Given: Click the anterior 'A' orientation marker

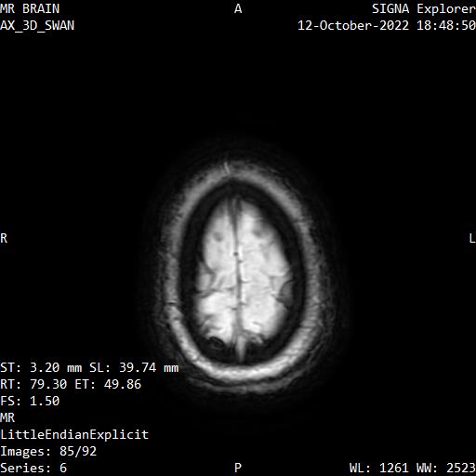Looking at the screenshot, I should pyautogui.click(x=238, y=8).
